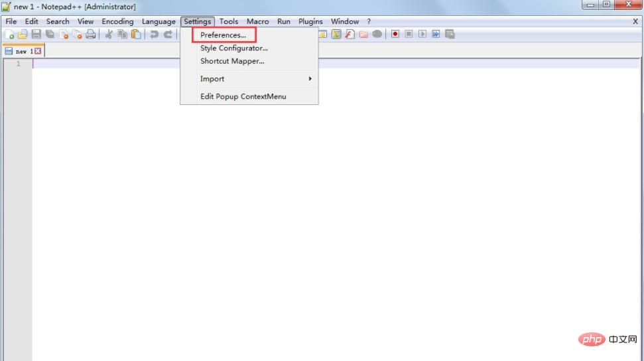Close document with menu bar X

point(635,21)
